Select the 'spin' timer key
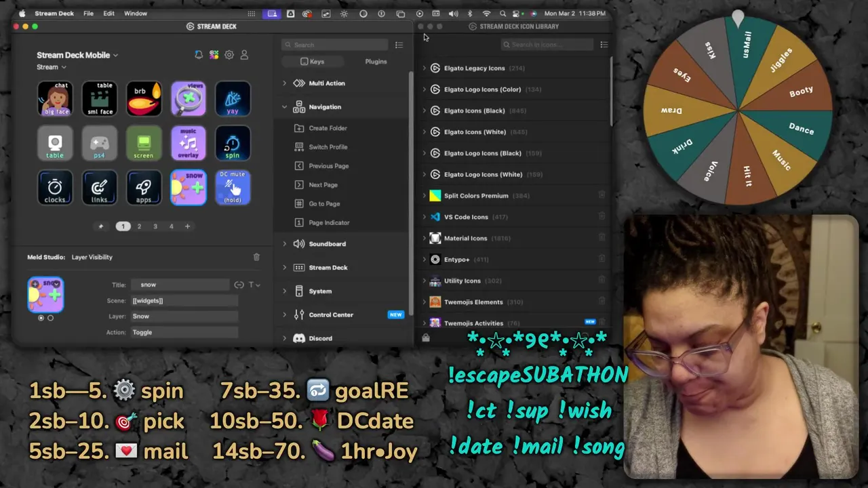Image resolution: width=868 pixels, height=488 pixels. click(x=233, y=144)
